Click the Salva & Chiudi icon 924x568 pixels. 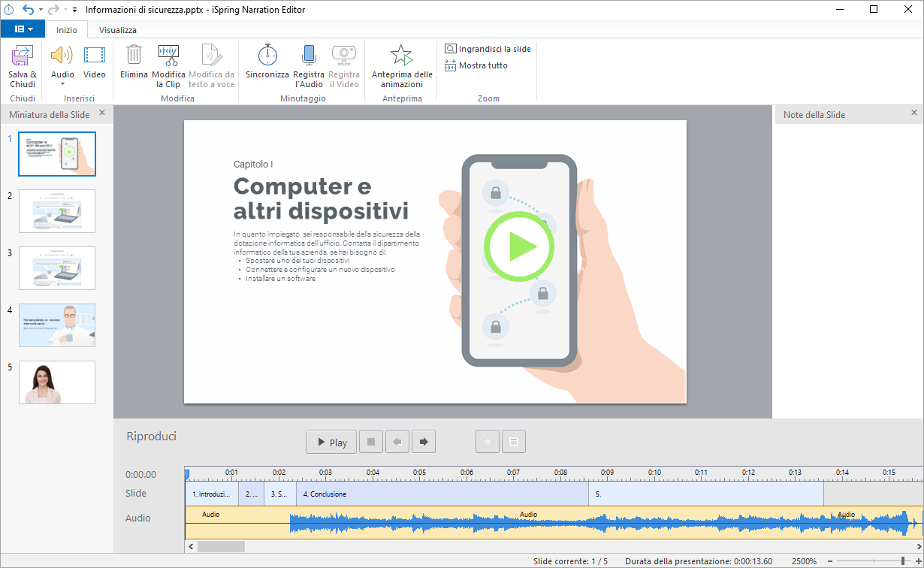[x=22, y=56]
